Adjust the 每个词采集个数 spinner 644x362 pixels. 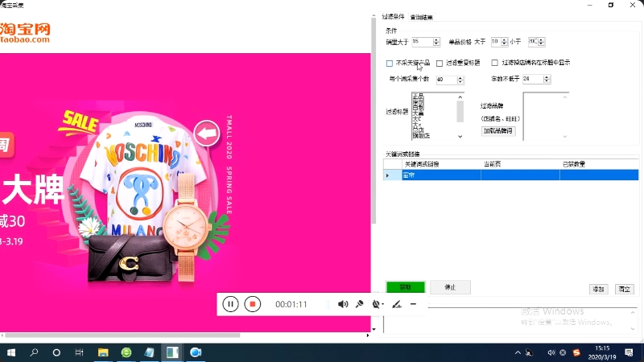[460, 80]
